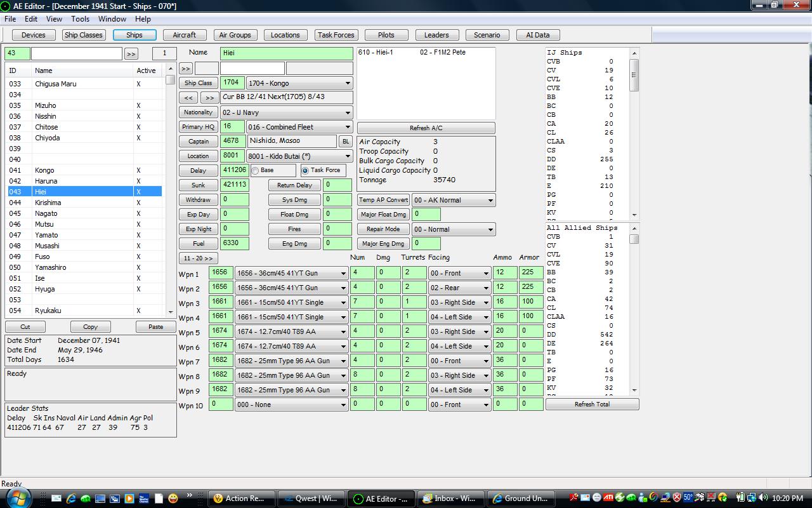Click the Refresh Total button
The height and width of the screenshot is (508, 812).
[592, 404]
